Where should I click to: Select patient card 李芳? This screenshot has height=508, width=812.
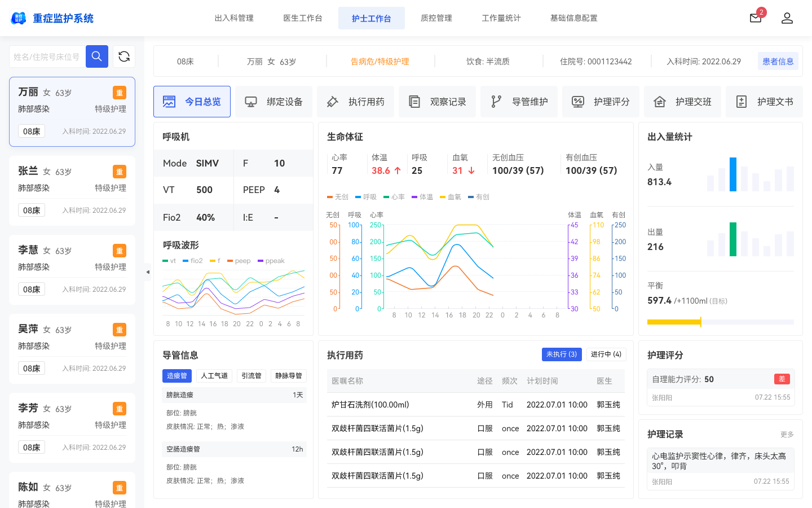point(72,428)
